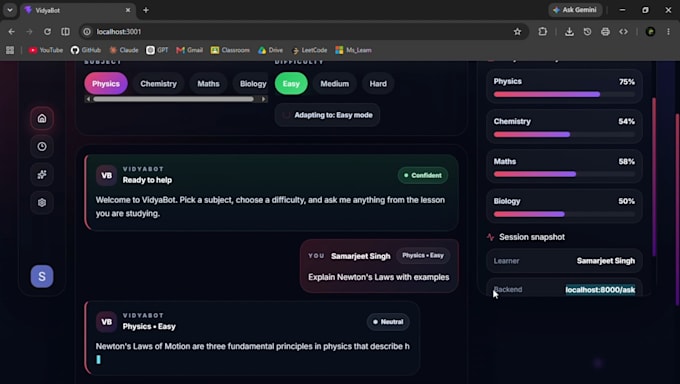Open the LeetCode bookmark
This screenshot has width=680, height=384.
[x=310, y=50]
